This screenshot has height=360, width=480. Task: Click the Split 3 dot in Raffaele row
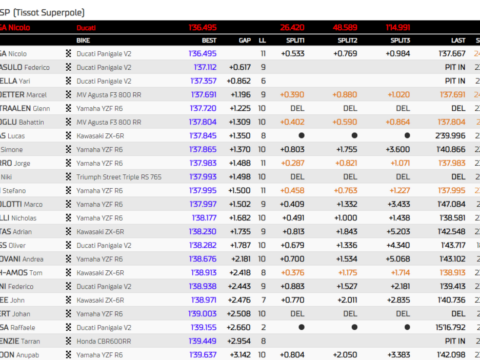[407, 327]
